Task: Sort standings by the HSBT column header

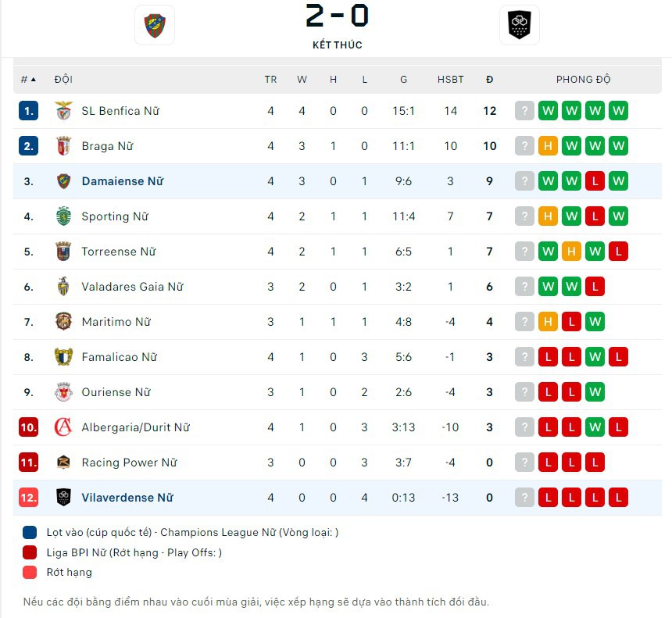Action: [450, 79]
